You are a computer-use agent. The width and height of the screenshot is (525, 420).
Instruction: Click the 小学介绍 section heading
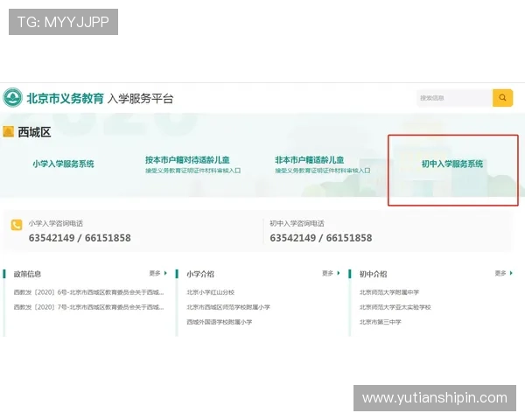point(200,274)
